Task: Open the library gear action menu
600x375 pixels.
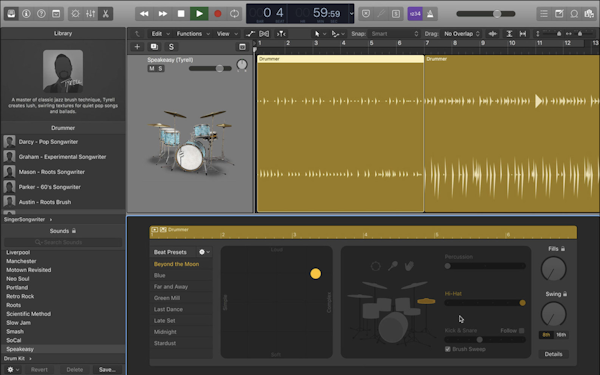Action: point(12,370)
